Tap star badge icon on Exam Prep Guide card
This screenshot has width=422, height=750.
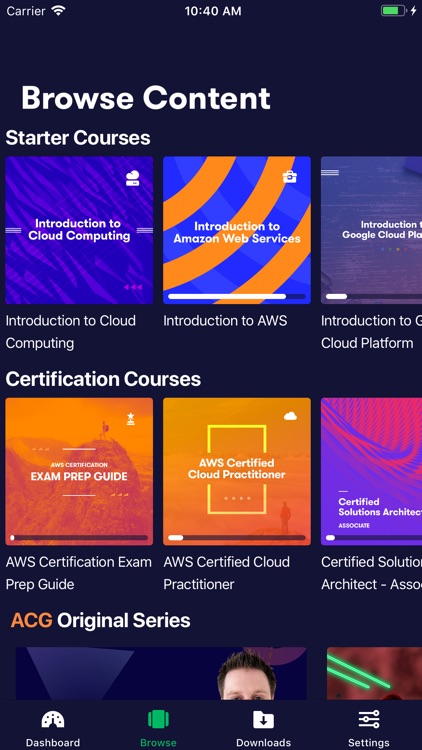coord(131,419)
